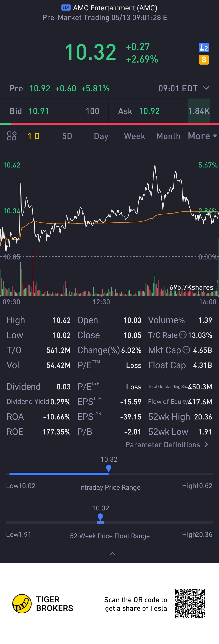Tap the Mkt Cap info icon
The height and width of the screenshot is (644, 219).
click(186, 350)
